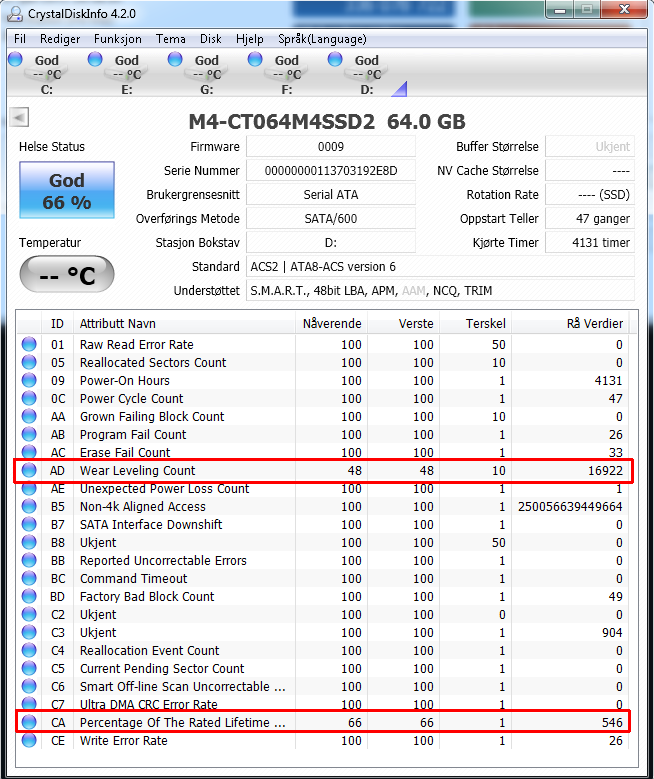Click raw value 904 in C3 row

tap(612, 632)
